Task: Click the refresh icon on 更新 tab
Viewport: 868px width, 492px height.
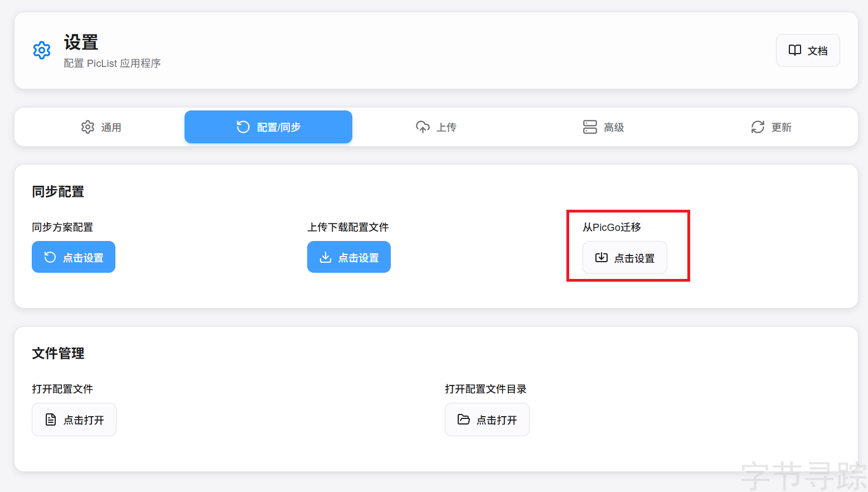Action: 758,127
